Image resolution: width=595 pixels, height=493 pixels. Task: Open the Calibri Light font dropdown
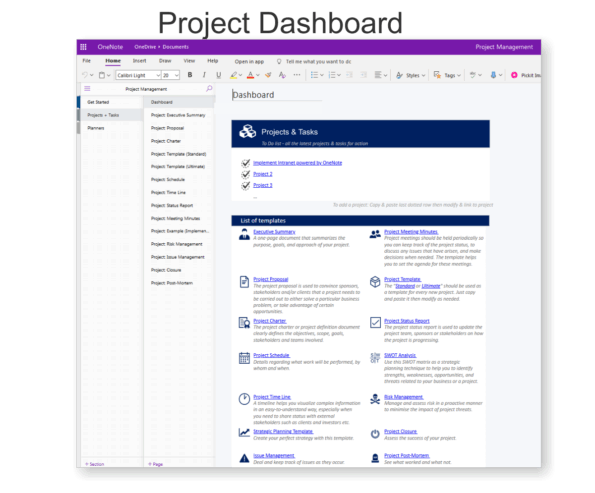(x=139, y=75)
